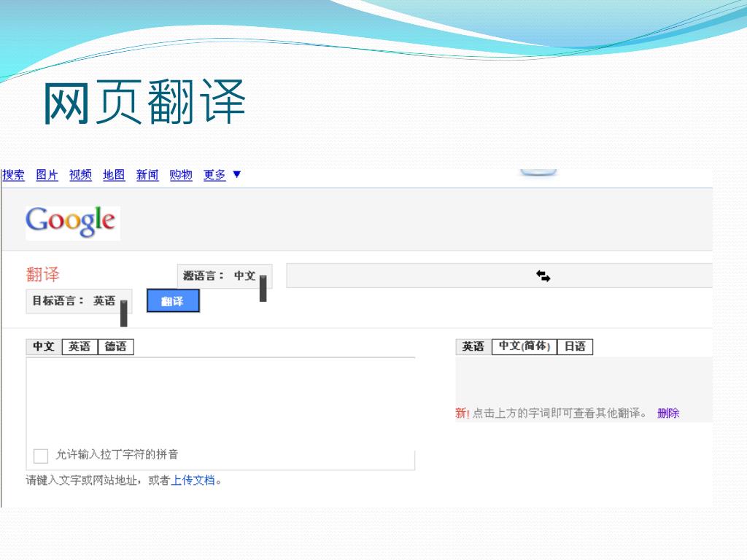The image size is (747, 560).
Task: Select the target 中文(简体) tab
Action: tap(525, 346)
